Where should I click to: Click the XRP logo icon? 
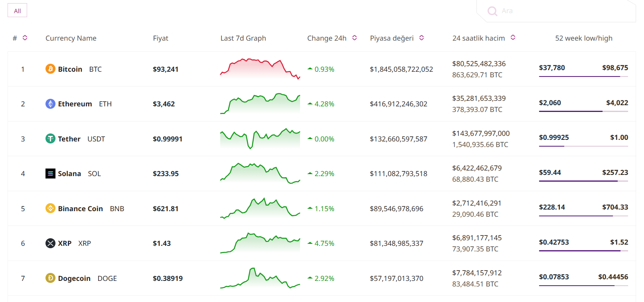click(x=50, y=243)
